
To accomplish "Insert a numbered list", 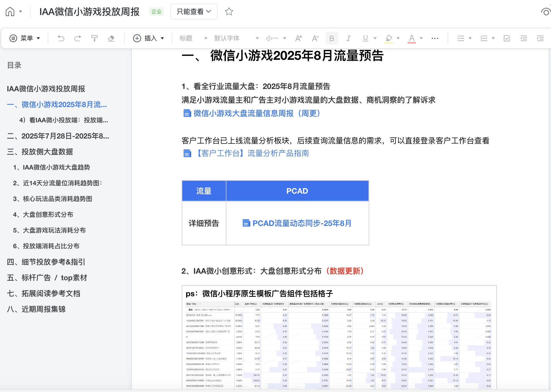I will coord(484,38).
